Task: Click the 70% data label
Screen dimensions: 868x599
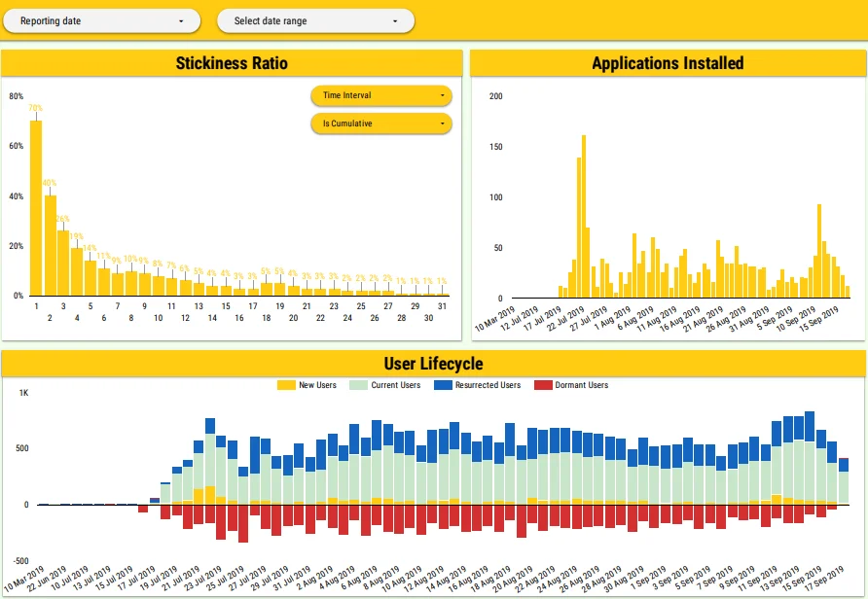Action: 35,108
